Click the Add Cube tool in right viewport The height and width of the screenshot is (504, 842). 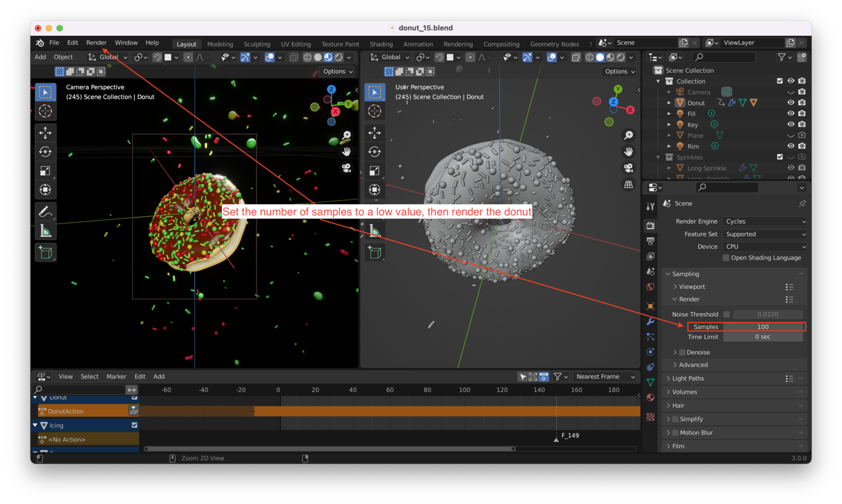[375, 252]
